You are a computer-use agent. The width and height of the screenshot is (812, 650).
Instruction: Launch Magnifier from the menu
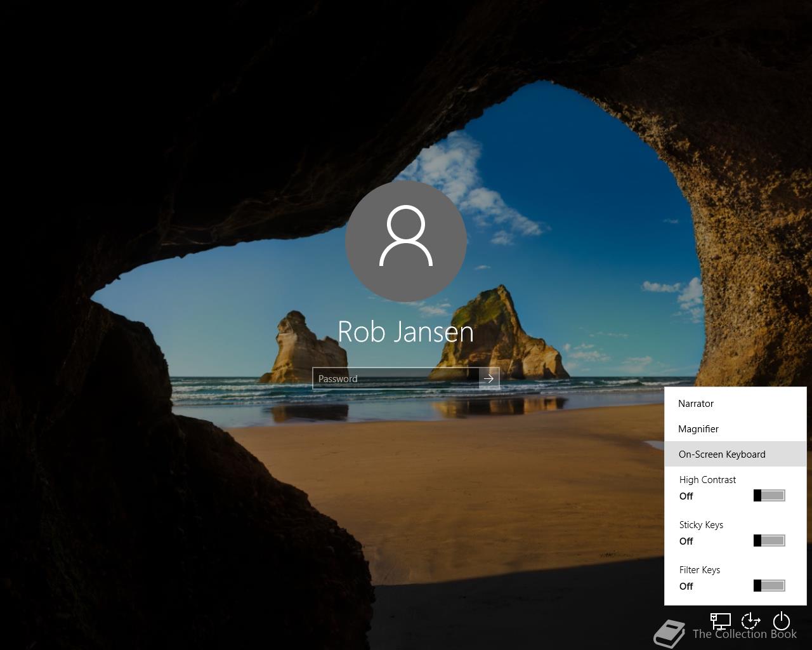[x=698, y=429]
